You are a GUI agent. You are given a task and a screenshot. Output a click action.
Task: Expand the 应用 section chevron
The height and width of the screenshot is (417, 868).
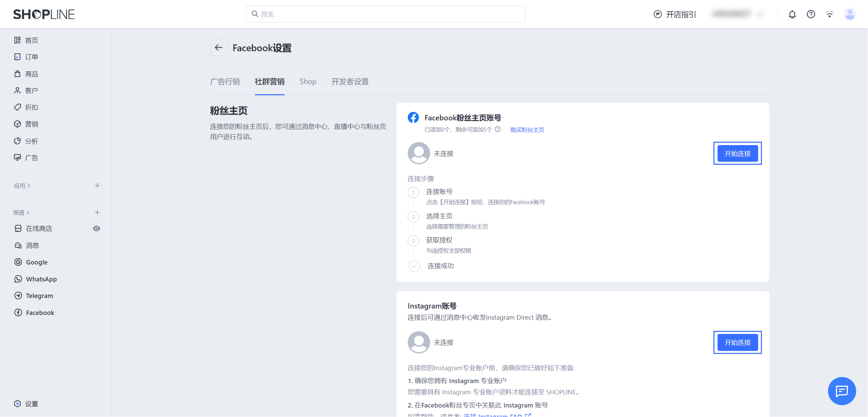click(x=29, y=185)
